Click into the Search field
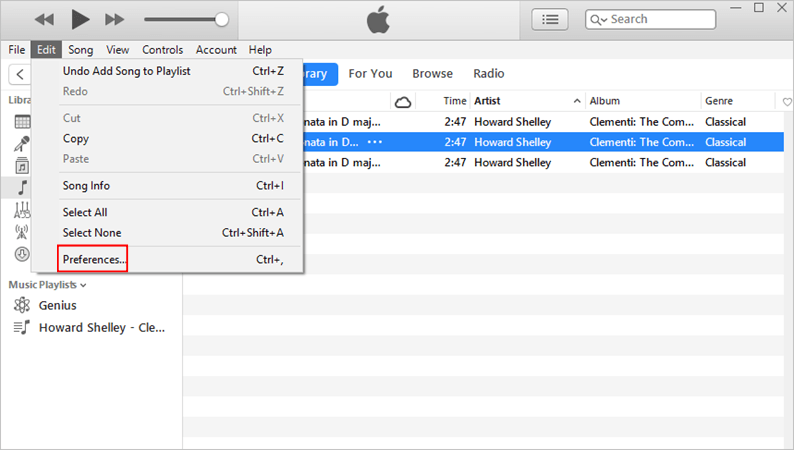The height and width of the screenshot is (450, 794). pyautogui.click(x=650, y=19)
